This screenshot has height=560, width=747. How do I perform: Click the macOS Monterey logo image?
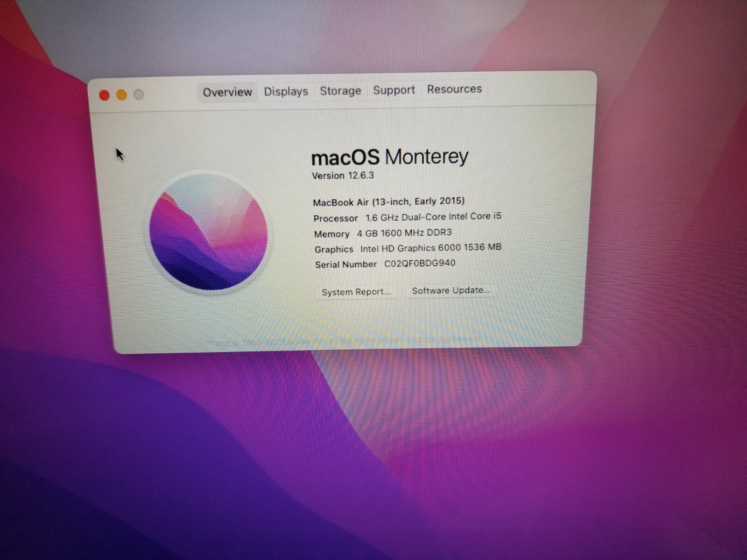coord(209,231)
